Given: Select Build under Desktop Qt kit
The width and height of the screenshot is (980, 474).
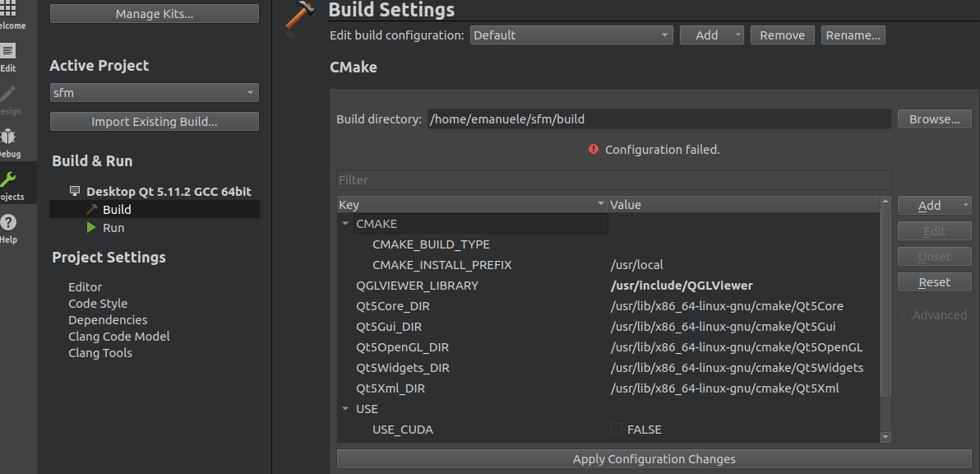Looking at the screenshot, I should [x=117, y=210].
